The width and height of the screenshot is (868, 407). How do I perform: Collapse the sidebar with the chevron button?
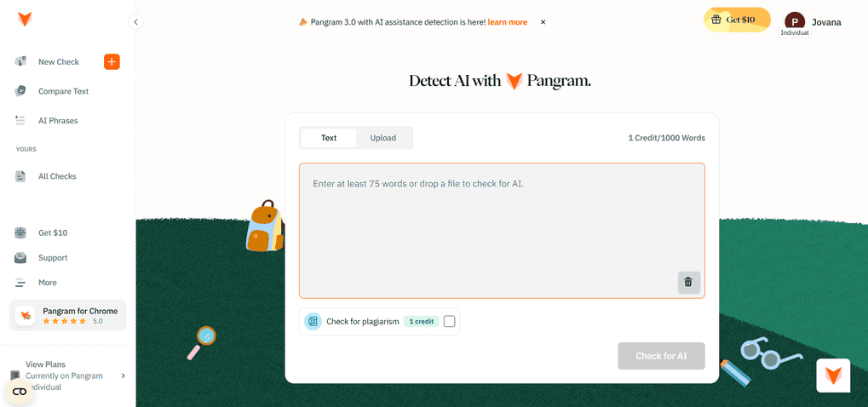point(135,22)
